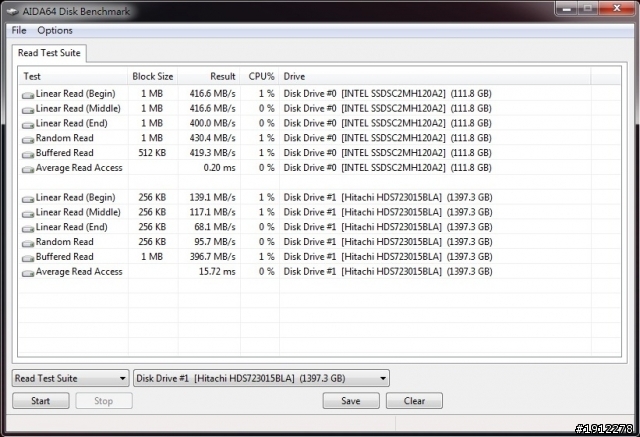The image size is (640, 437).
Task: Close the AIDA64 Disk Benchmark window
Action: pos(617,8)
